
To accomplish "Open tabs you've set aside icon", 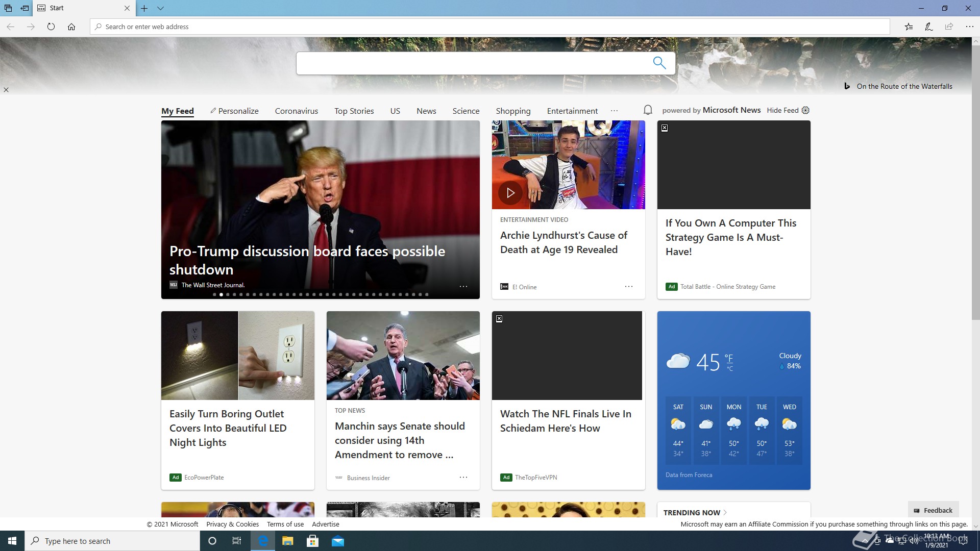I will (x=8, y=8).
